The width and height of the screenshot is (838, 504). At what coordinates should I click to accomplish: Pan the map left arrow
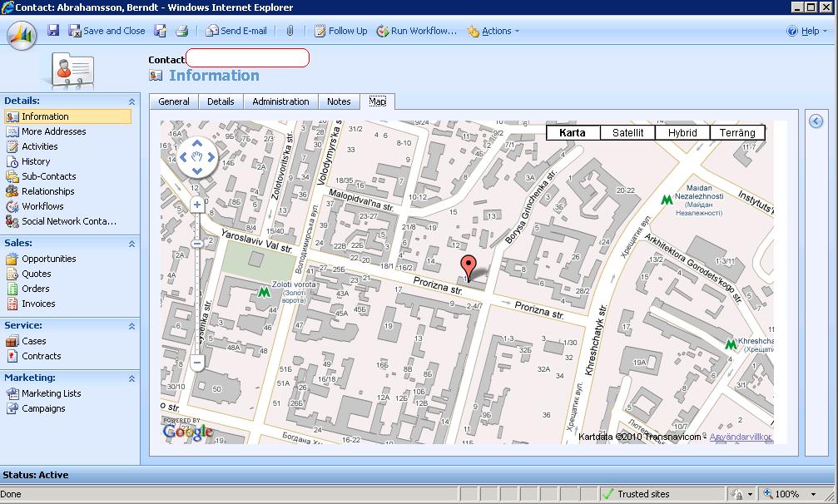183,157
